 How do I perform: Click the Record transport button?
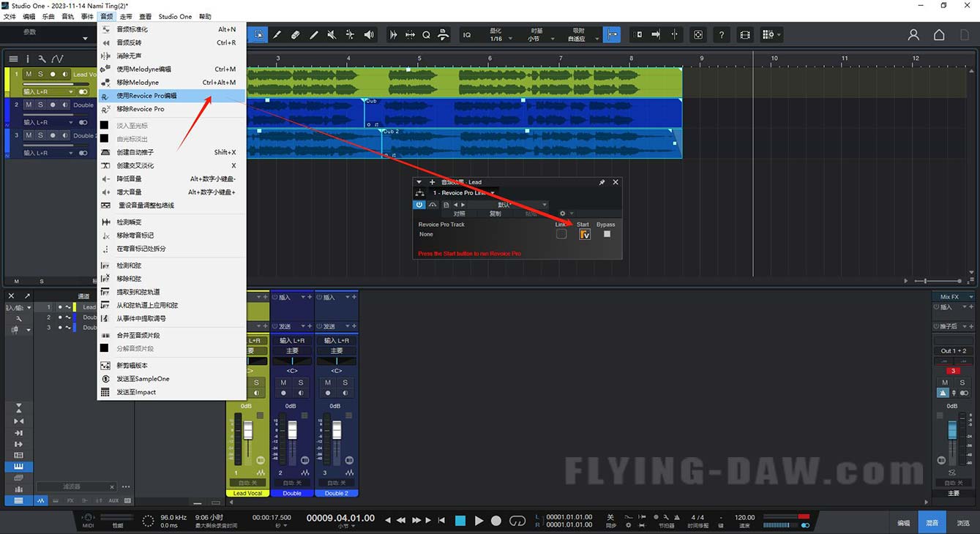496,521
